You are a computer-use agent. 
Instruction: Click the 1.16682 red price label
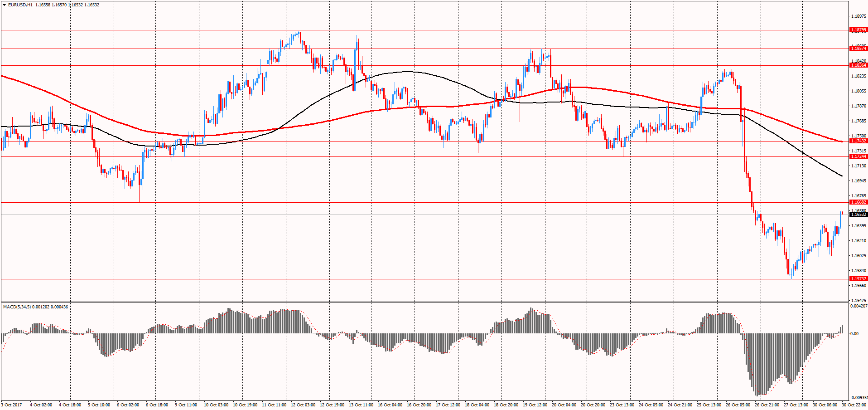click(858, 202)
